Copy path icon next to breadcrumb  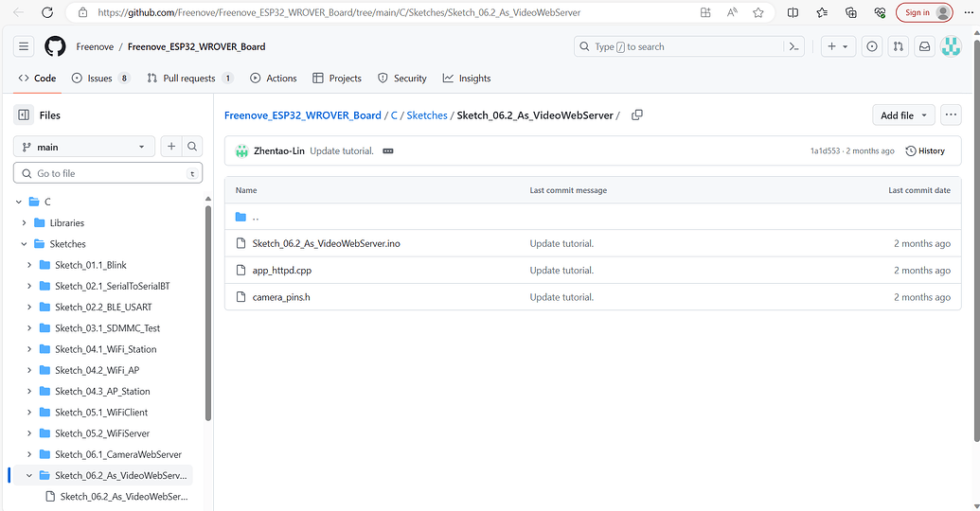click(x=637, y=115)
